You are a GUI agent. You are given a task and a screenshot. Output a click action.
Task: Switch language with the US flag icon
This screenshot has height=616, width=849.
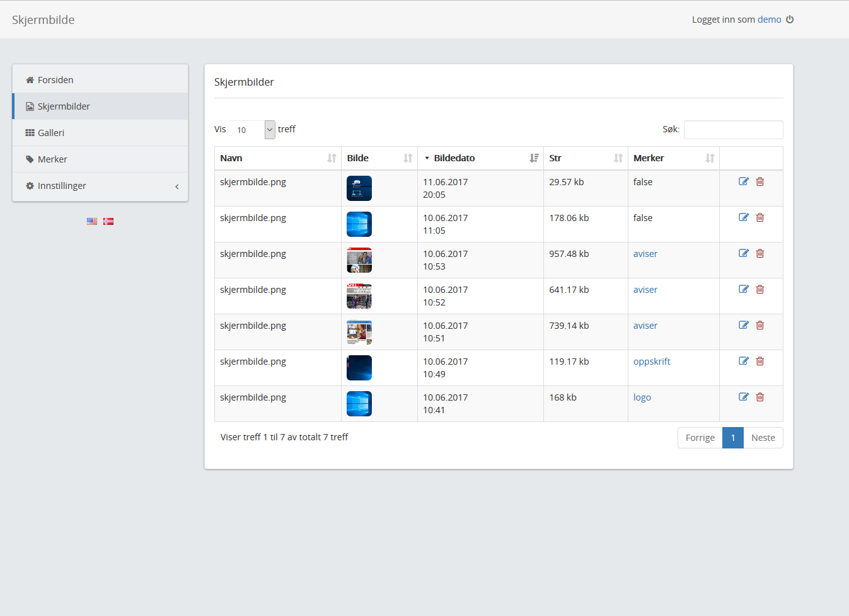(92, 221)
